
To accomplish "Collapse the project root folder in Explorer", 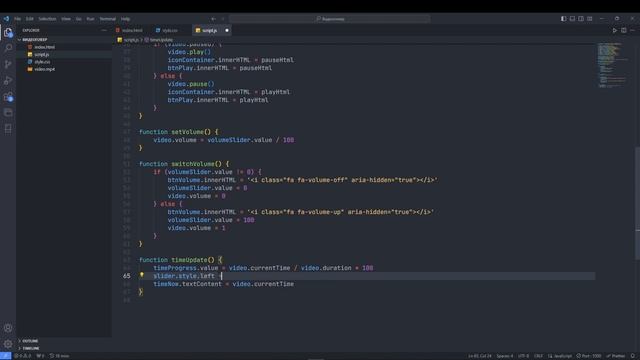I will point(34,40).
